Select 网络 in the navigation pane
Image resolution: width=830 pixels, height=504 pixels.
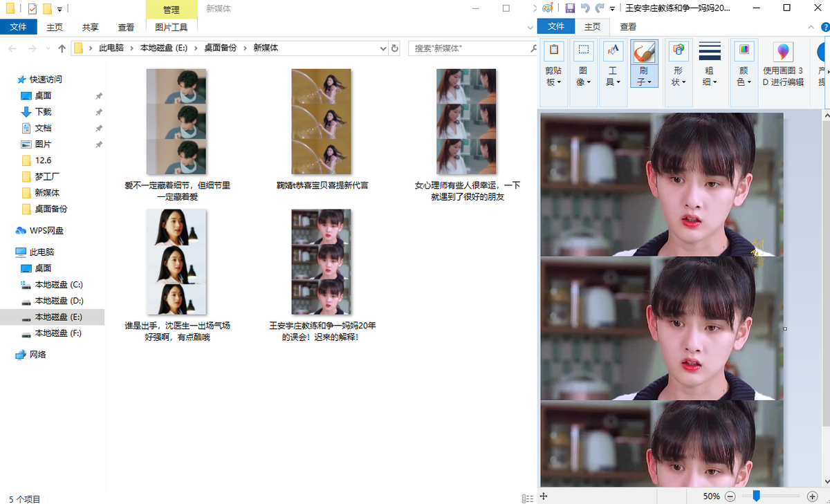(37, 355)
